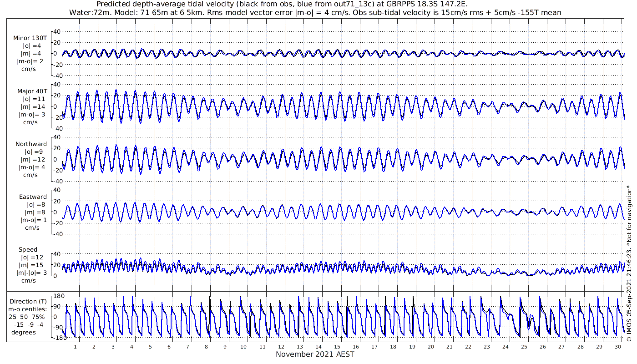Click "|m-o|= 4" under Northward
Viewport: 637px width, 364px height.
pyautogui.click(x=32, y=167)
